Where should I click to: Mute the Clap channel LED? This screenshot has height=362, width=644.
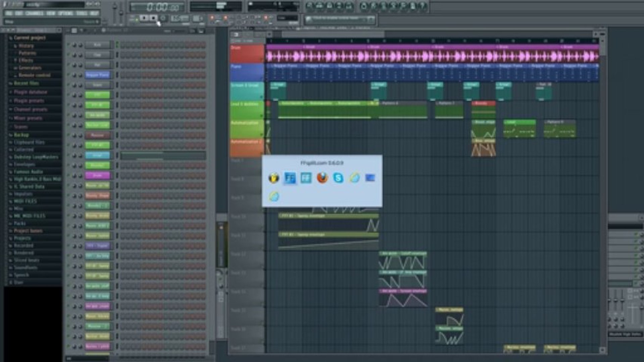point(68,55)
